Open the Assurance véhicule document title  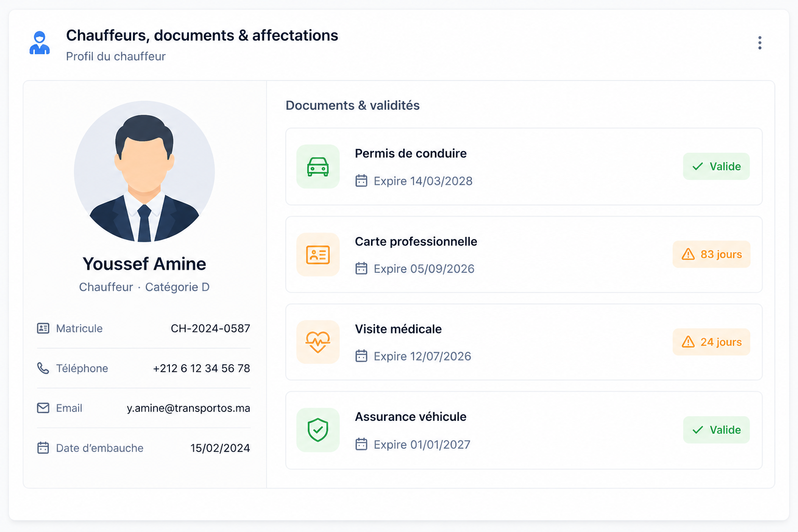coord(410,417)
